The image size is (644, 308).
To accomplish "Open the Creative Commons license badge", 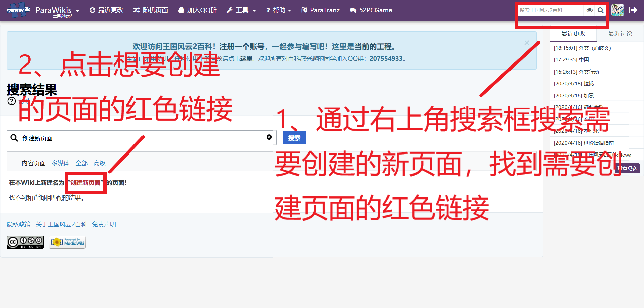I will pyautogui.click(x=25, y=242).
